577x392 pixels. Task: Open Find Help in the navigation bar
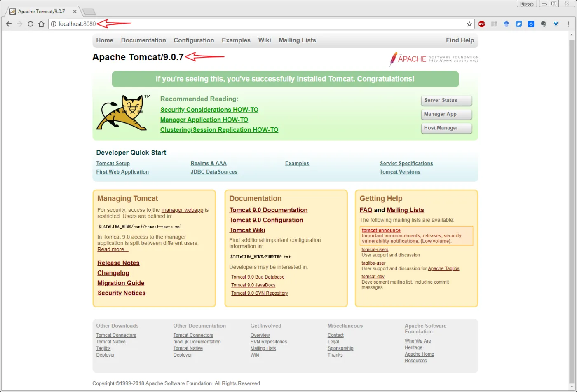pyautogui.click(x=460, y=40)
